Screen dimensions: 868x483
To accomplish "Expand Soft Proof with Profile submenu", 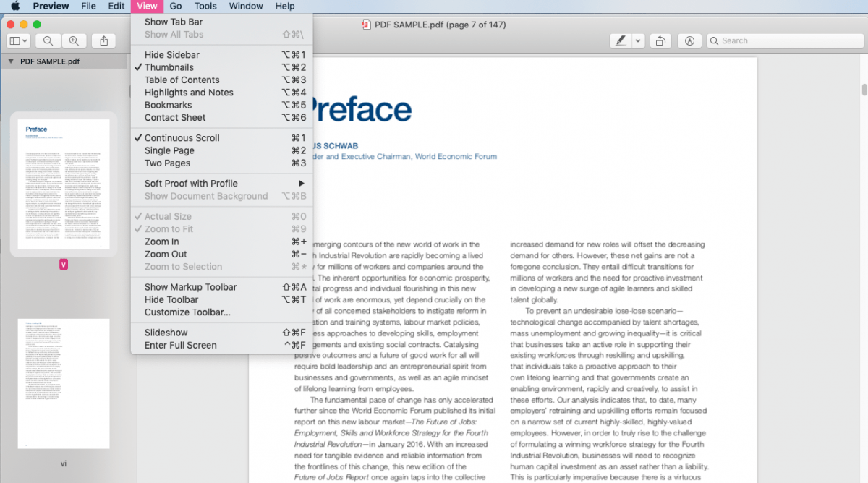I will tap(222, 184).
